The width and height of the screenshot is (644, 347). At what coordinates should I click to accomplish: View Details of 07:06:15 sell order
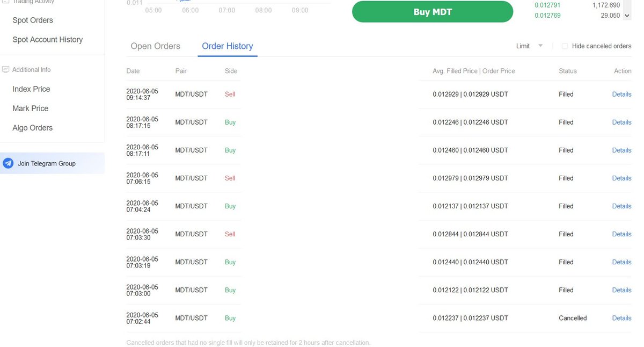click(x=621, y=178)
